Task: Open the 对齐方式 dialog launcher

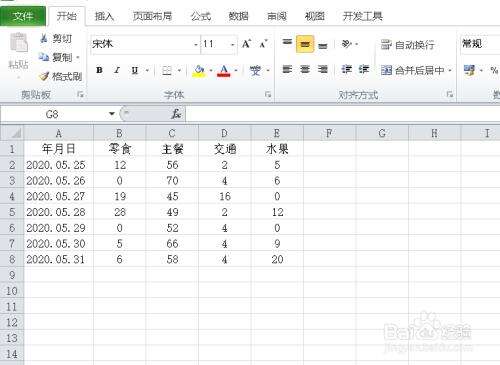Action: point(450,95)
